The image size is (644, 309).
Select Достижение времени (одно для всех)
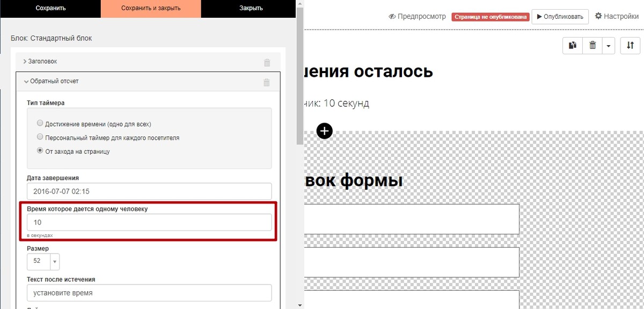tap(40, 123)
